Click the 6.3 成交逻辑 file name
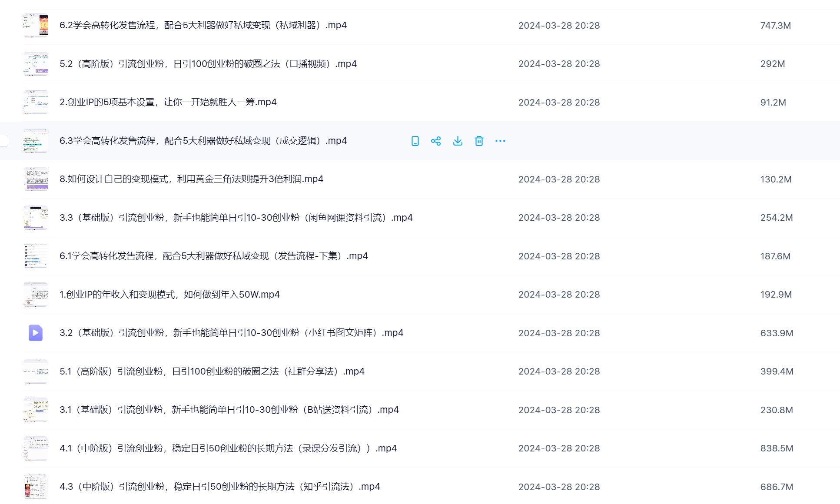 [203, 141]
